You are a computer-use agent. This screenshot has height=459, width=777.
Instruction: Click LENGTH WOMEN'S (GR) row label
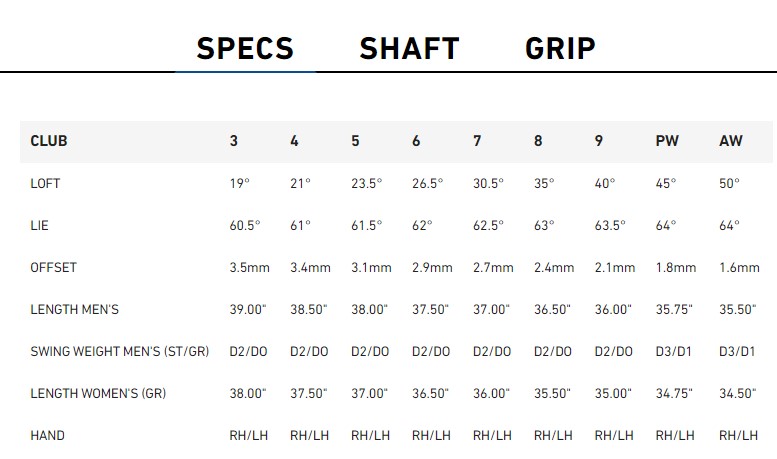point(98,394)
